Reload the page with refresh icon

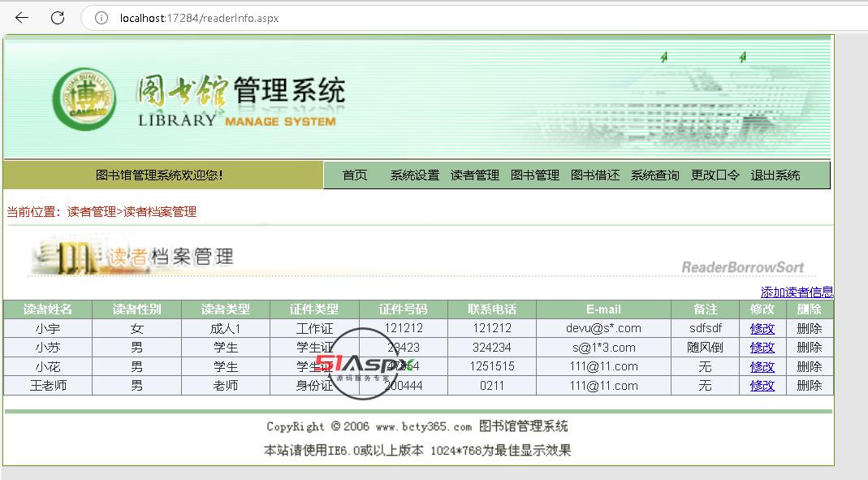[x=58, y=18]
